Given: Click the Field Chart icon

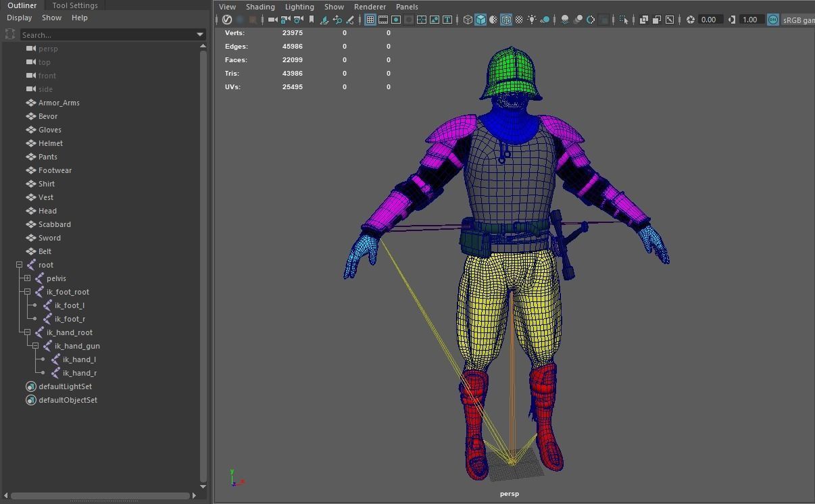Looking at the screenshot, I should [422, 20].
